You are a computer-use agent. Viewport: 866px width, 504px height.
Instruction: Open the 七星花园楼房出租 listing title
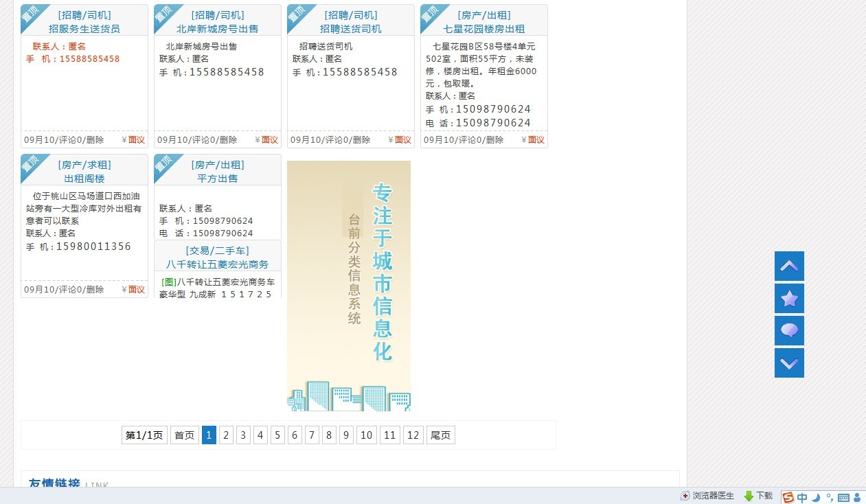coord(483,29)
